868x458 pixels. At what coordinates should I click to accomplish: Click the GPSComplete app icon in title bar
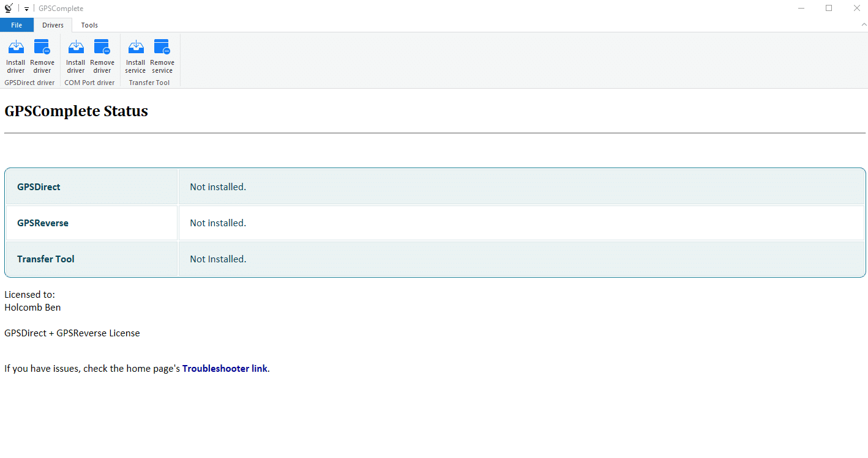tap(9, 8)
